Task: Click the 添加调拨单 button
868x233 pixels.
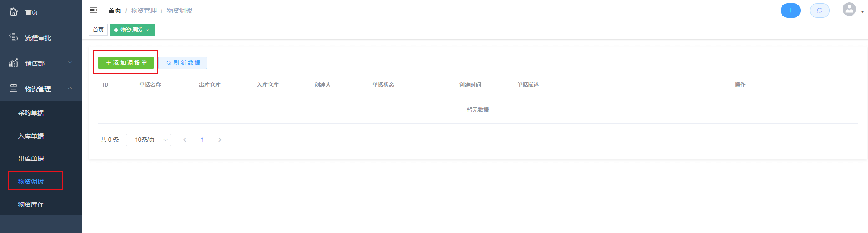Action: coord(126,63)
